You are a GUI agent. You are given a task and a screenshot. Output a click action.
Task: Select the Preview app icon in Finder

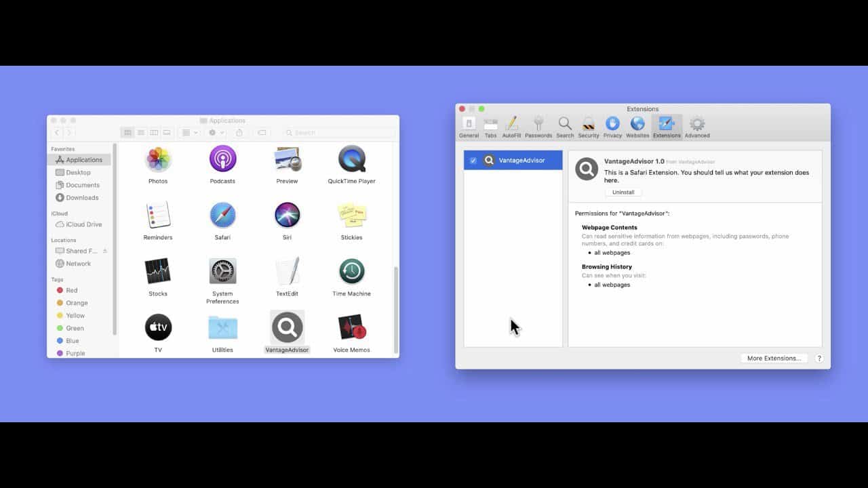tap(287, 160)
